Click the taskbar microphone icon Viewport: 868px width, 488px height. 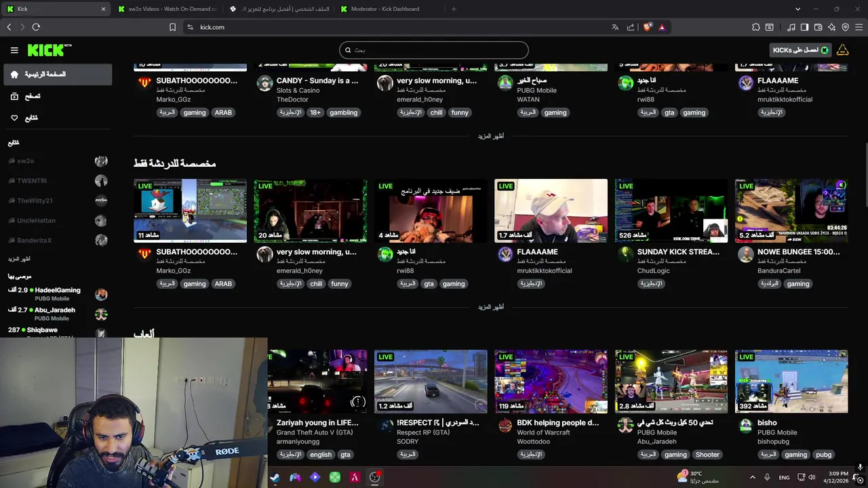tap(767, 477)
